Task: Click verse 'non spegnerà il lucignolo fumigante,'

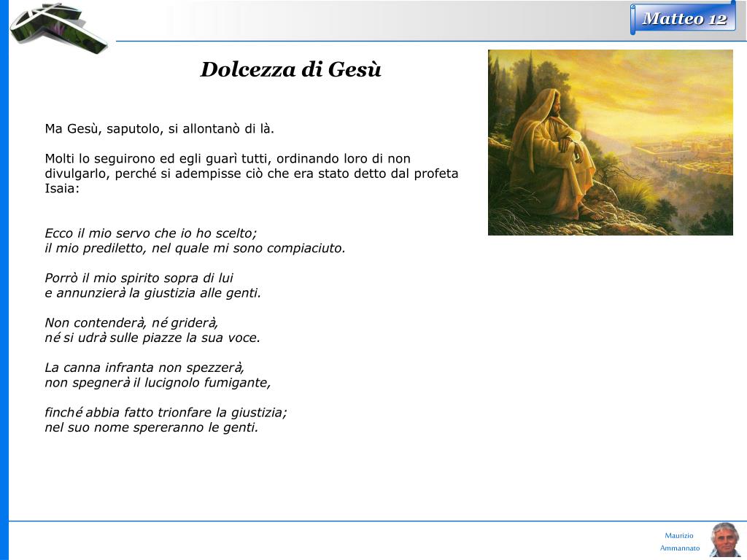Action: 158,383
